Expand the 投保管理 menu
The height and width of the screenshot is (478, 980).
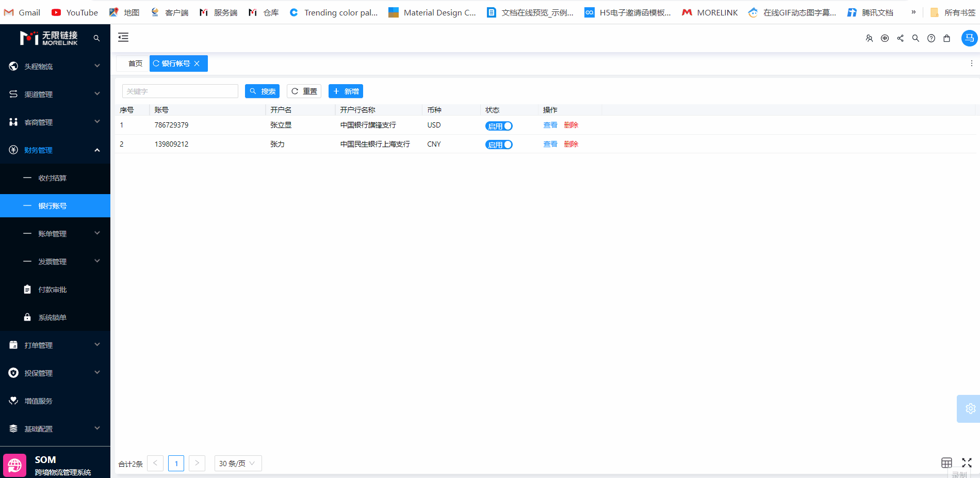[55, 373]
